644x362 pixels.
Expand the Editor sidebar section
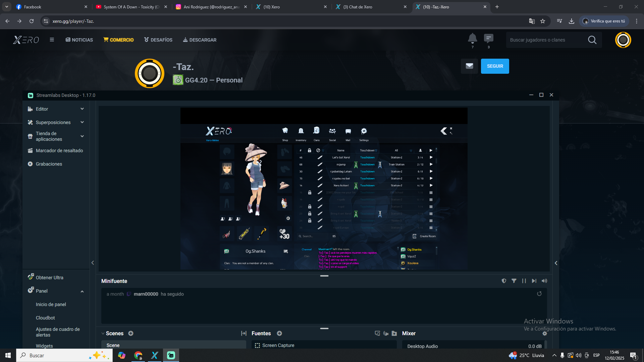82,109
